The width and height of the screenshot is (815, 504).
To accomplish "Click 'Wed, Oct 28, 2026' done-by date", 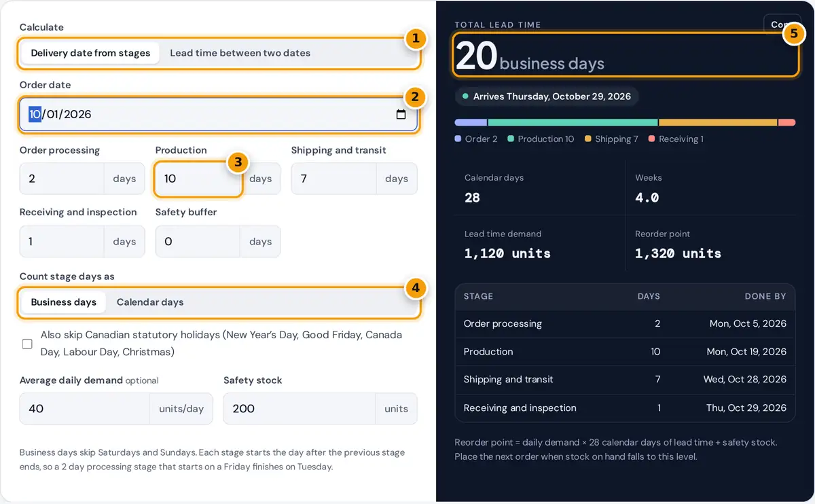I will tap(745, 380).
